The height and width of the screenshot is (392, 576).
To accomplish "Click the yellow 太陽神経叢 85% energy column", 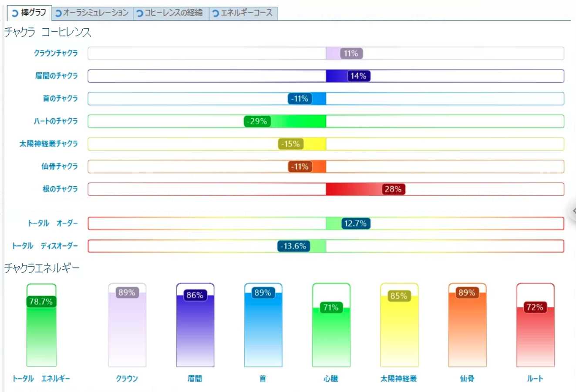I will point(399,331).
